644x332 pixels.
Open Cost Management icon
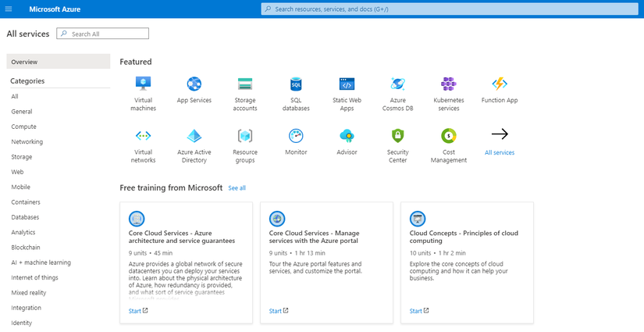click(449, 136)
